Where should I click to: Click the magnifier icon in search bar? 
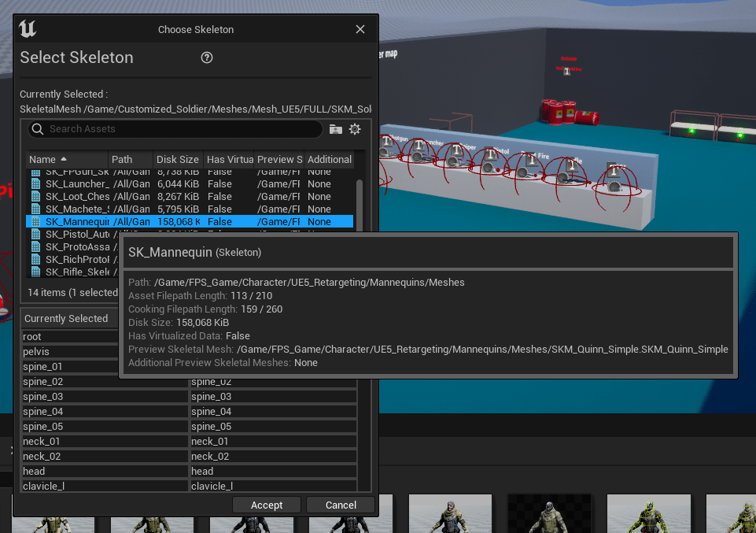click(37, 129)
